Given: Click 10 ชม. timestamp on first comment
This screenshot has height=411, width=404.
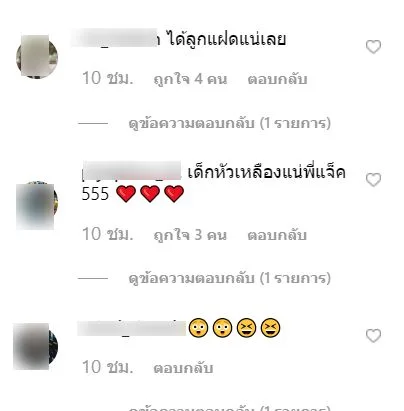Looking at the screenshot, I should [108, 78].
